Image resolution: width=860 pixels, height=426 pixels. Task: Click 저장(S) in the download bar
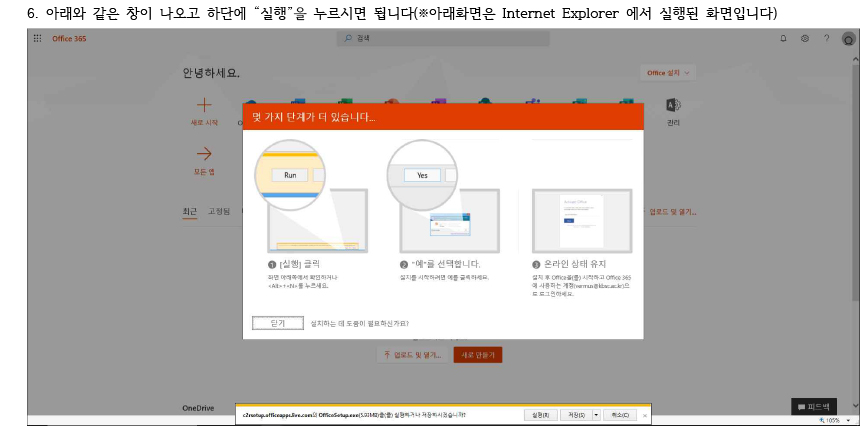tap(575, 415)
